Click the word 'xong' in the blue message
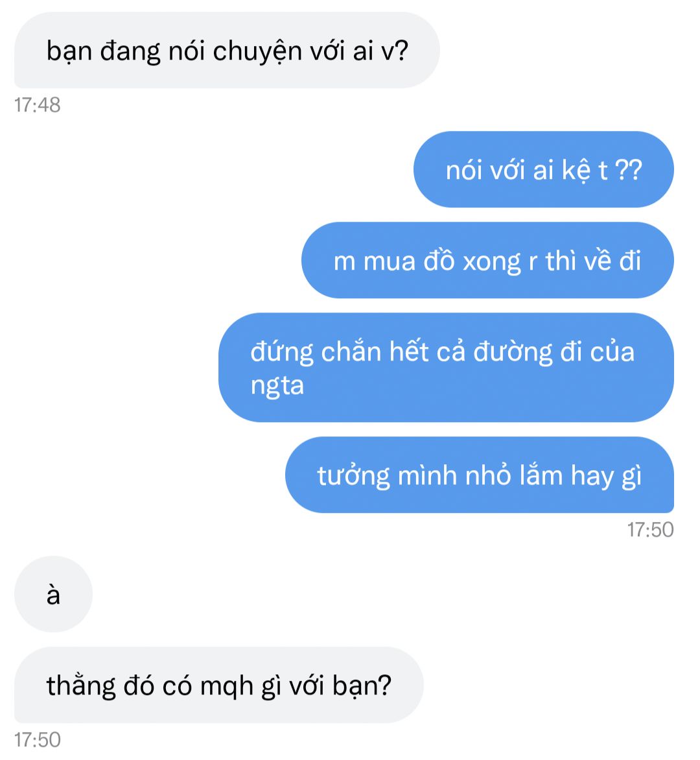 coord(492,262)
